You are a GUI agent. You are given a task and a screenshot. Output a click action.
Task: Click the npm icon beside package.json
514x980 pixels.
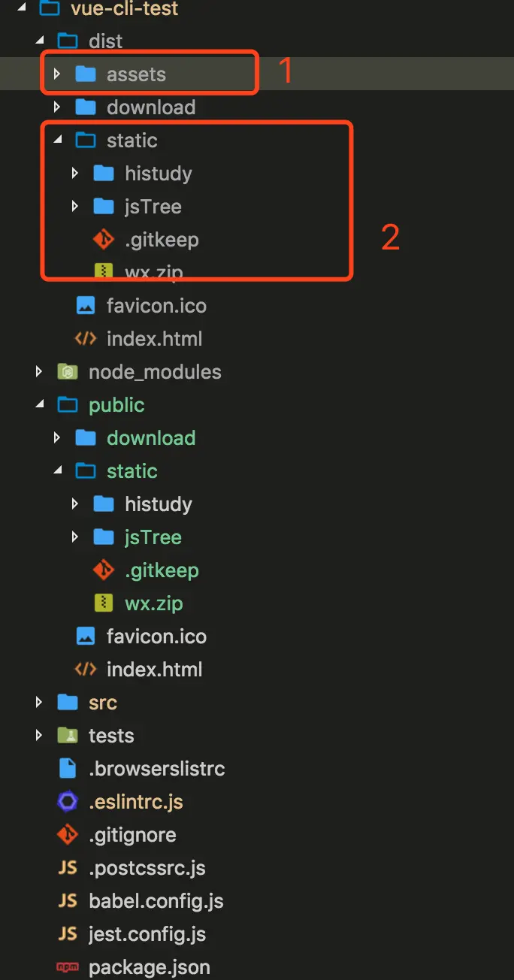[x=68, y=967]
